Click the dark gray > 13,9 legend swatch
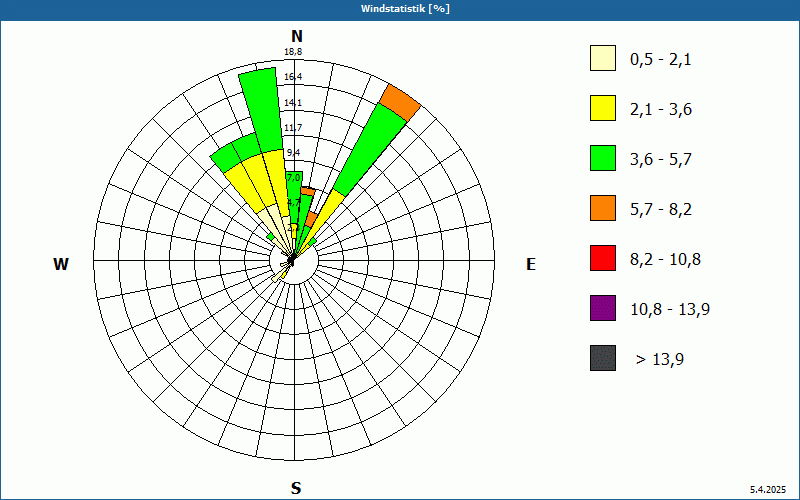Screen dimensions: 800x500 point(603,358)
